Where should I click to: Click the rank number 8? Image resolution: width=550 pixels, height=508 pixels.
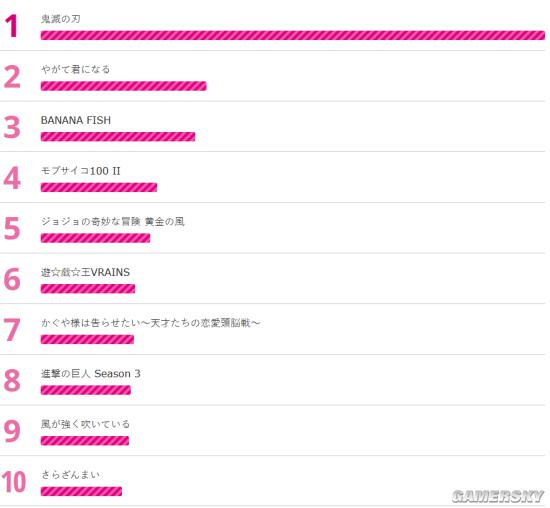coord(12,380)
